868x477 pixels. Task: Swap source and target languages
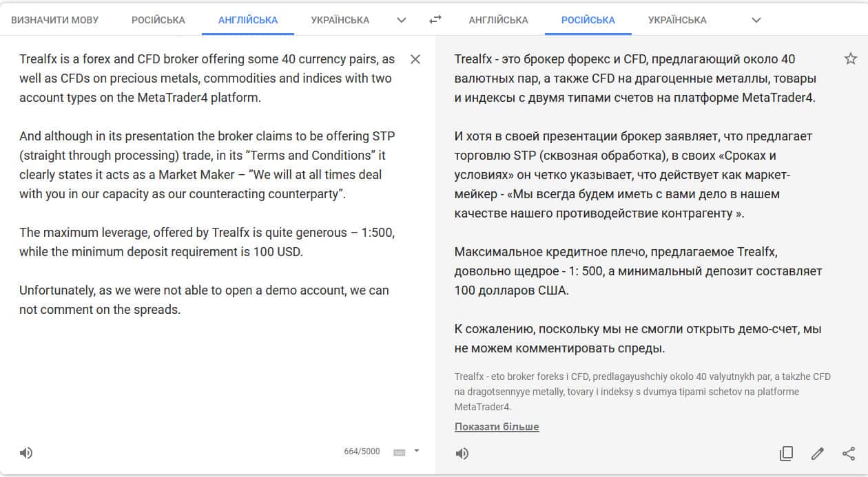(x=435, y=20)
